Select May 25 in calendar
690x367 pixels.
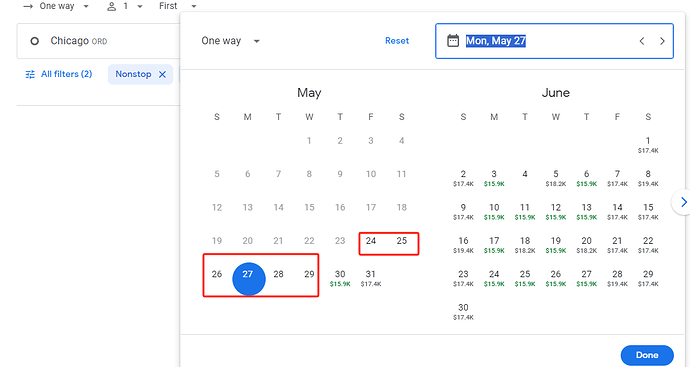[x=402, y=241]
